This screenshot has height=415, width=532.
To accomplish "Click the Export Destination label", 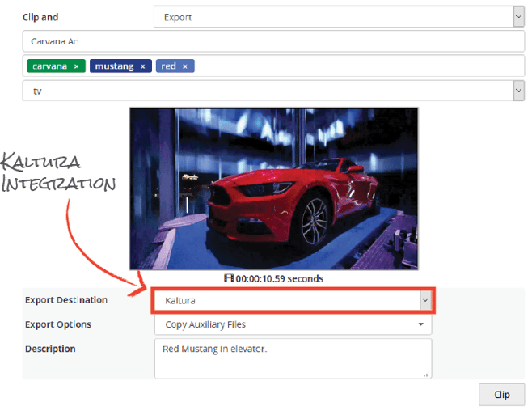I will 65,300.
